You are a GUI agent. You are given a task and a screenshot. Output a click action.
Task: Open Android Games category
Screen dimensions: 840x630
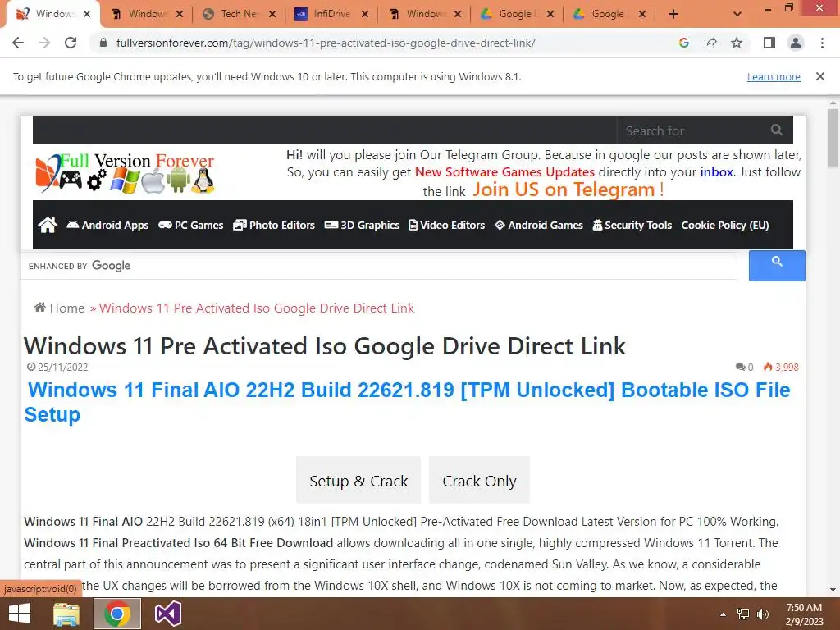pyautogui.click(x=538, y=225)
